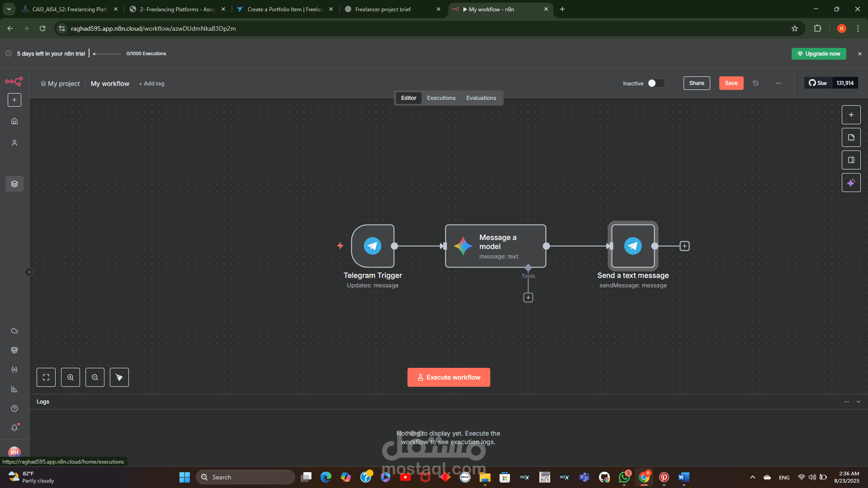868x488 pixels.
Task: Open workflow history icon
Action: click(x=756, y=83)
